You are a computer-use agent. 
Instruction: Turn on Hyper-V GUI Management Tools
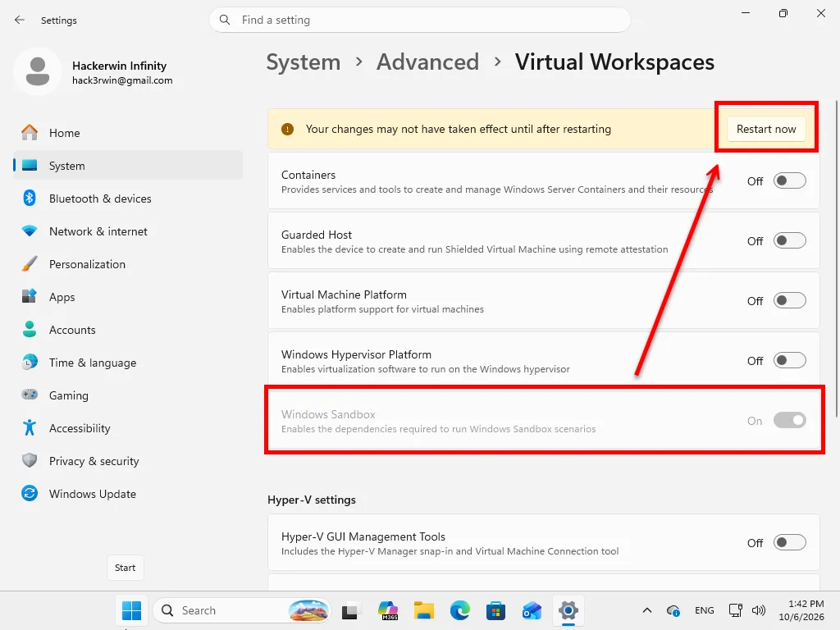[790, 543]
